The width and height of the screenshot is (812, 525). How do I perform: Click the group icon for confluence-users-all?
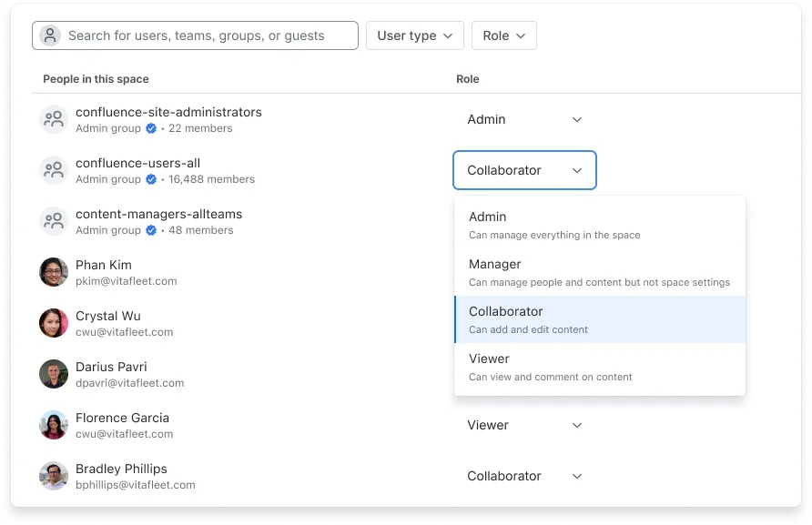click(x=54, y=170)
